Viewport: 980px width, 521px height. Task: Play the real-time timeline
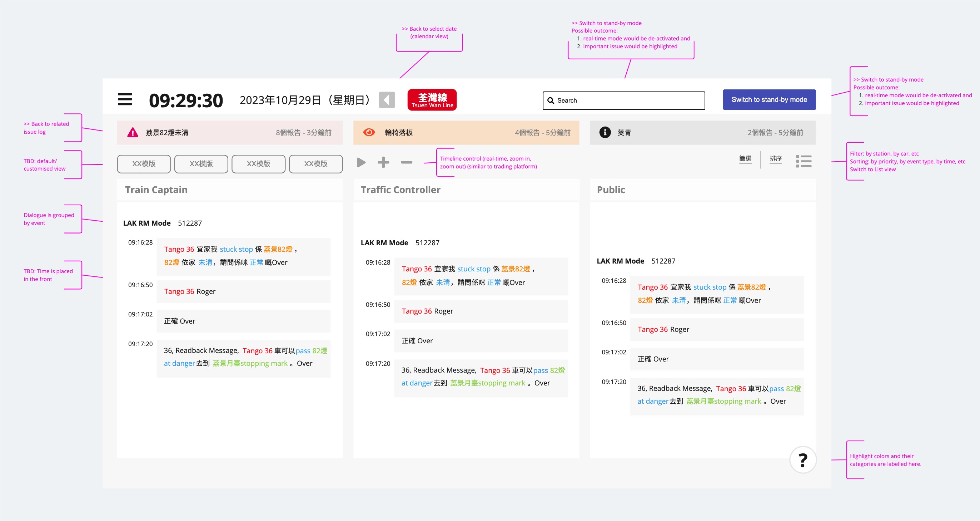361,163
